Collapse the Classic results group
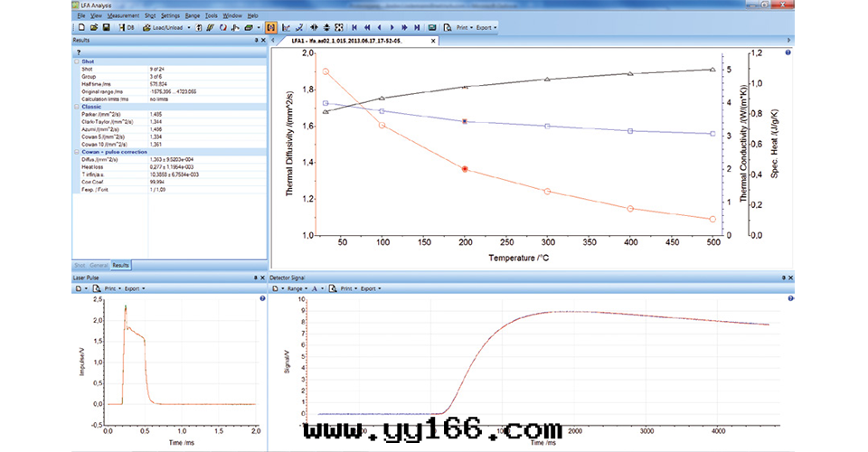 (x=76, y=107)
